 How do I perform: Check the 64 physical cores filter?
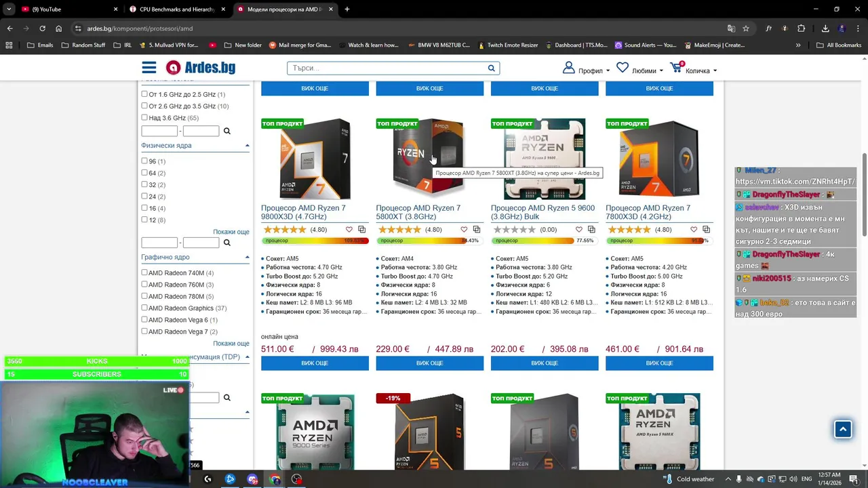pos(144,173)
